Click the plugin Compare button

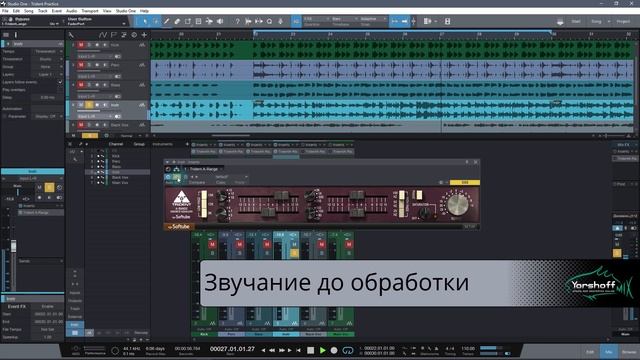point(197,182)
